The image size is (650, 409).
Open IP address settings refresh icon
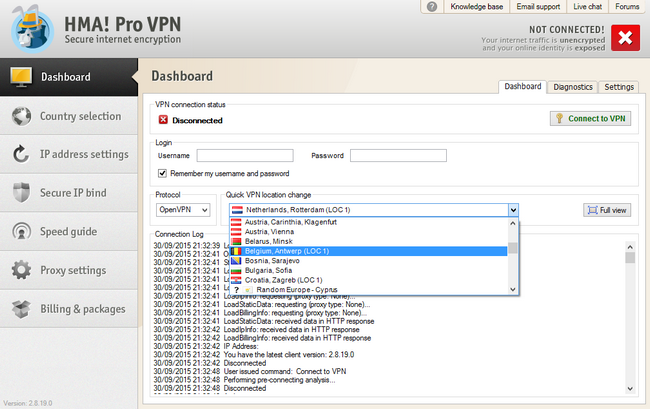21,154
